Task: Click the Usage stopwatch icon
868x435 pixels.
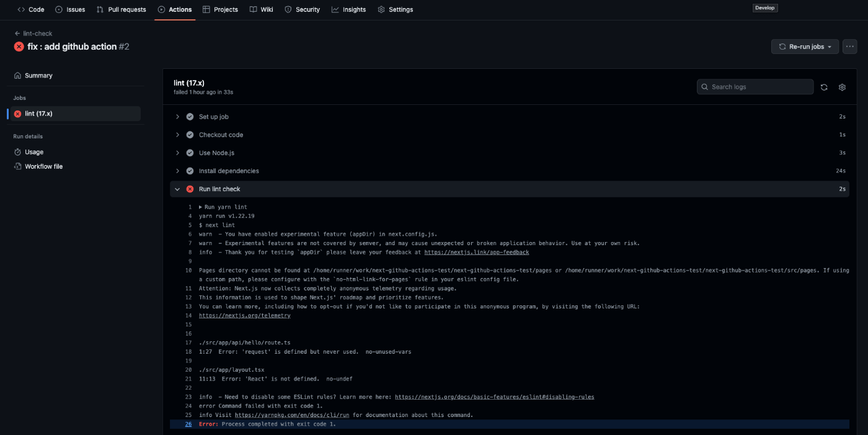Action: click(17, 152)
